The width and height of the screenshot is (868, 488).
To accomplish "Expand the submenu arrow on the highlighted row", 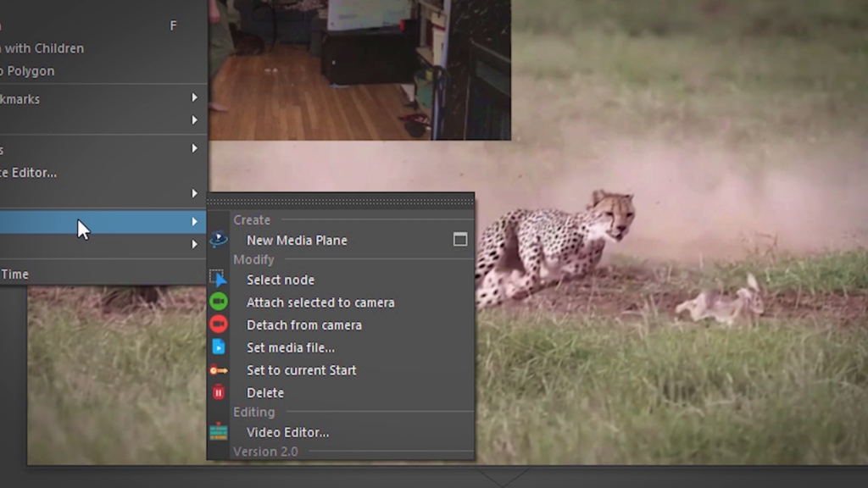I will pos(194,221).
